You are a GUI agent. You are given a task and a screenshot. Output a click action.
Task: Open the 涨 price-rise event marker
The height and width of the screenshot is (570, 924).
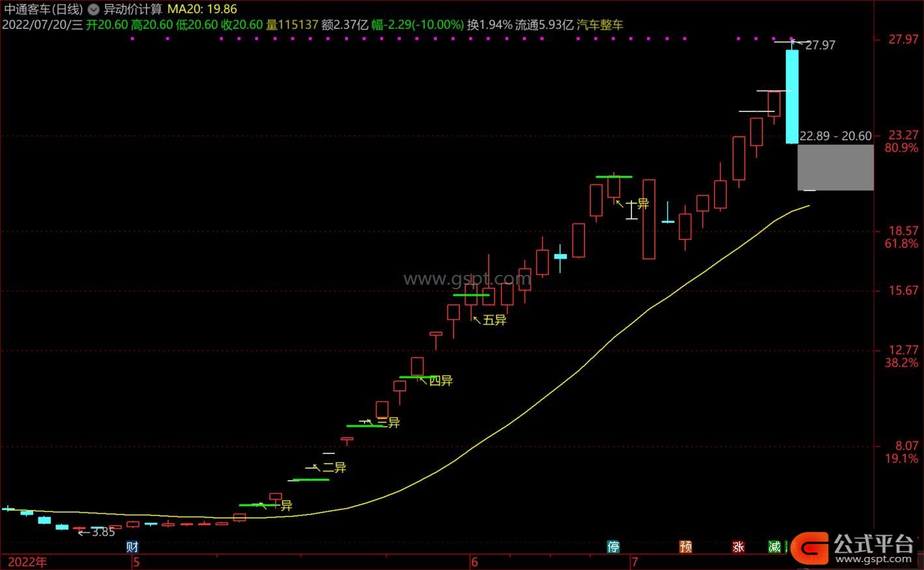click(738, 547)
